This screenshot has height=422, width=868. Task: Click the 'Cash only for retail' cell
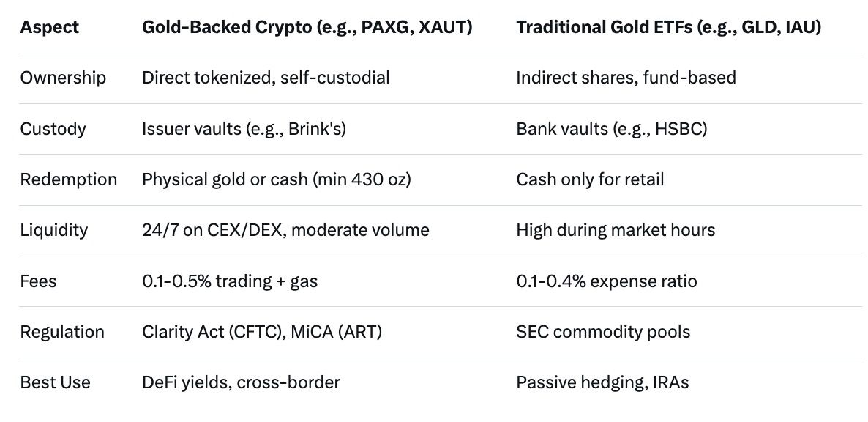[590, 179]
